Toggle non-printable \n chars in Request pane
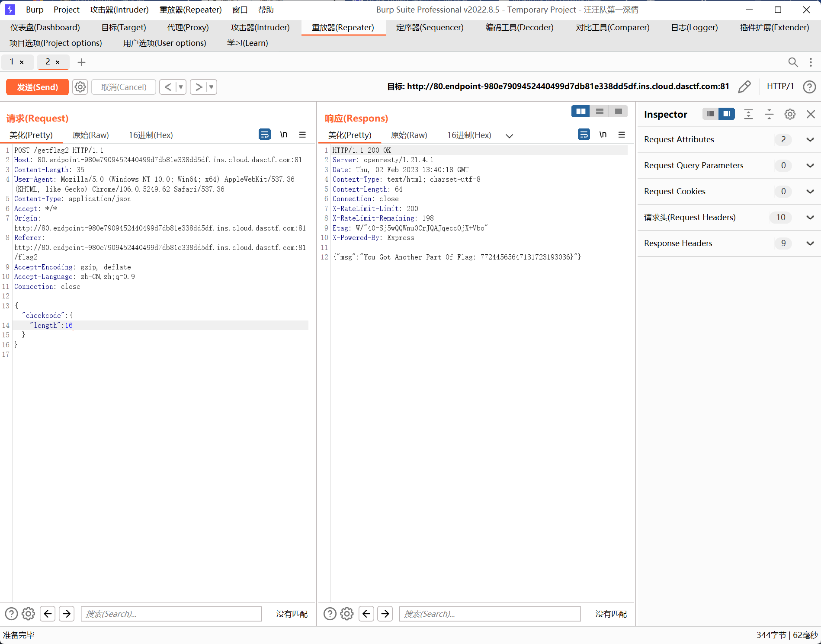The height and width of the screenshot is (644, 821). (x=284, y=135)
